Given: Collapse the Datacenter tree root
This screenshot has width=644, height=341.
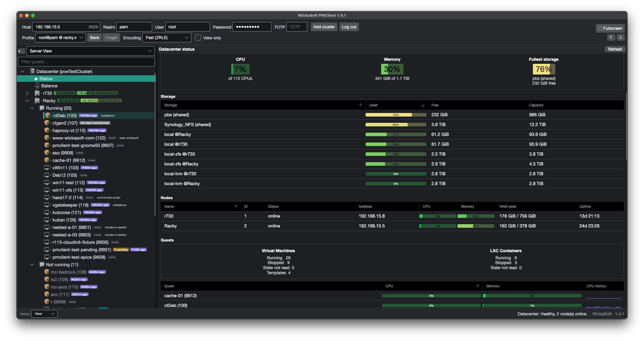Looking at the screenshot, I should (22, 72).
